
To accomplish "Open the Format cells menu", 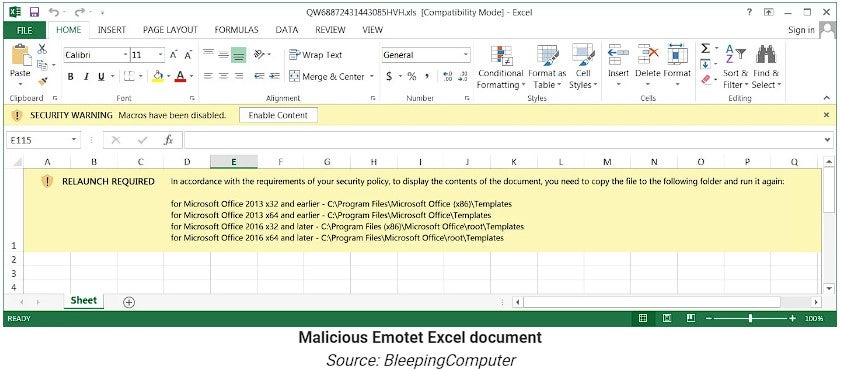I will pyautogui.click(x=677, y=67).
